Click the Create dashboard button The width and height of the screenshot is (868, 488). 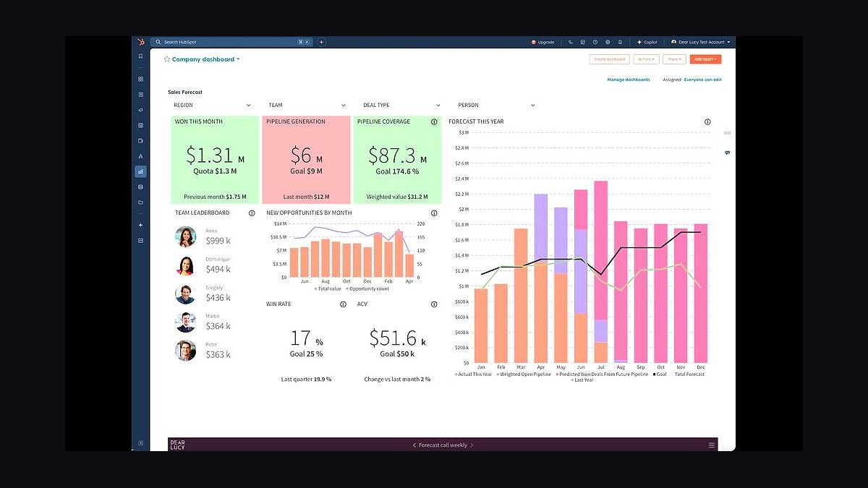[610, 59]
